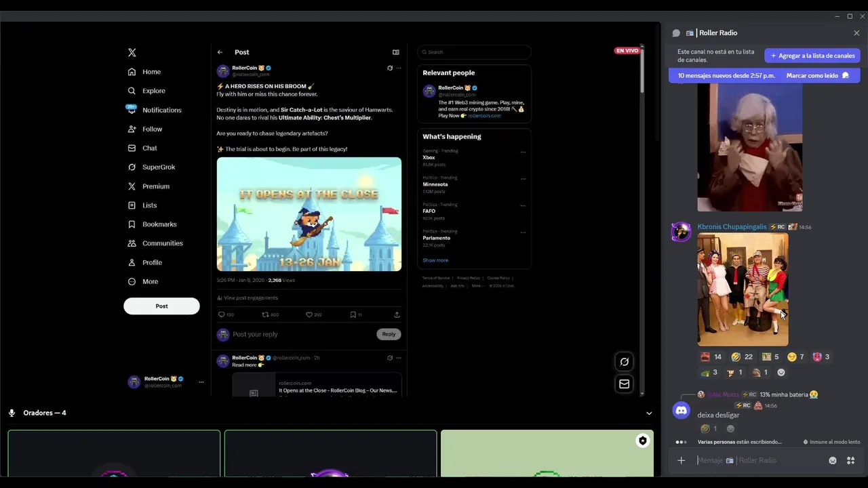Viewport: 868px width, 488px height.
Task: Toggle the first reaction with count 14
Action: coord(711,357)
